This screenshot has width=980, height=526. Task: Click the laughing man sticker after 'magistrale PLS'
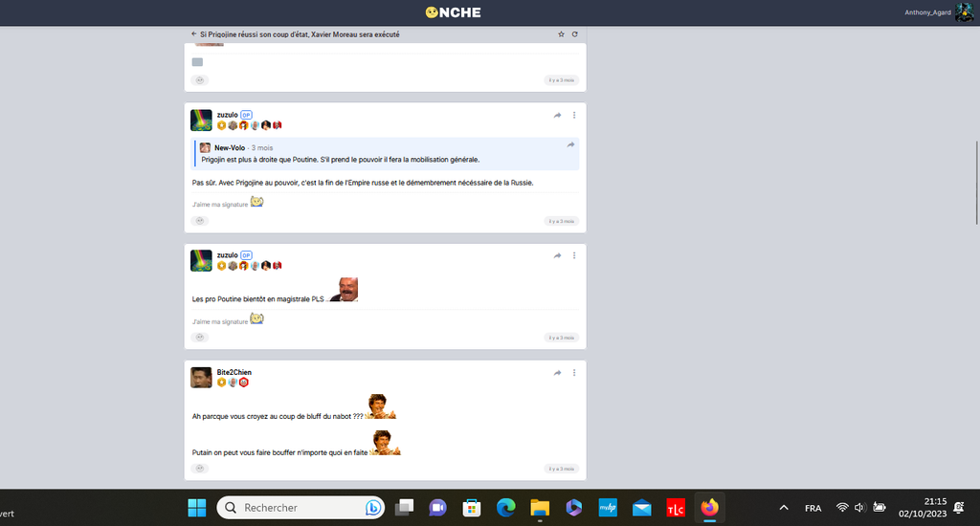point(344,290)
